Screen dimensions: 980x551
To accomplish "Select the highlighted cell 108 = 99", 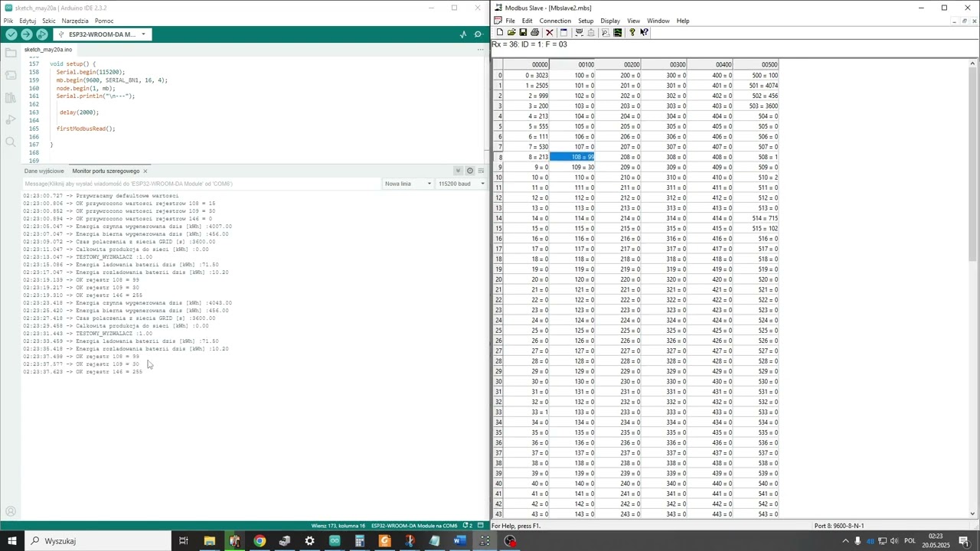I will tap(573, 157).
